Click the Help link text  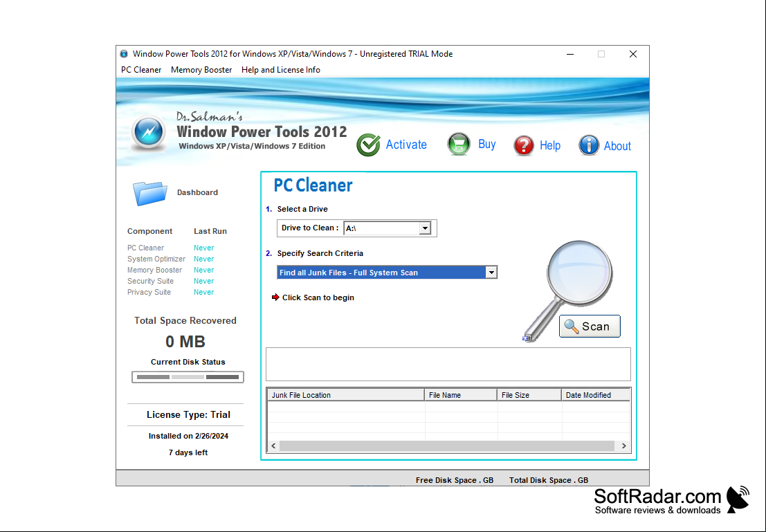550,145
